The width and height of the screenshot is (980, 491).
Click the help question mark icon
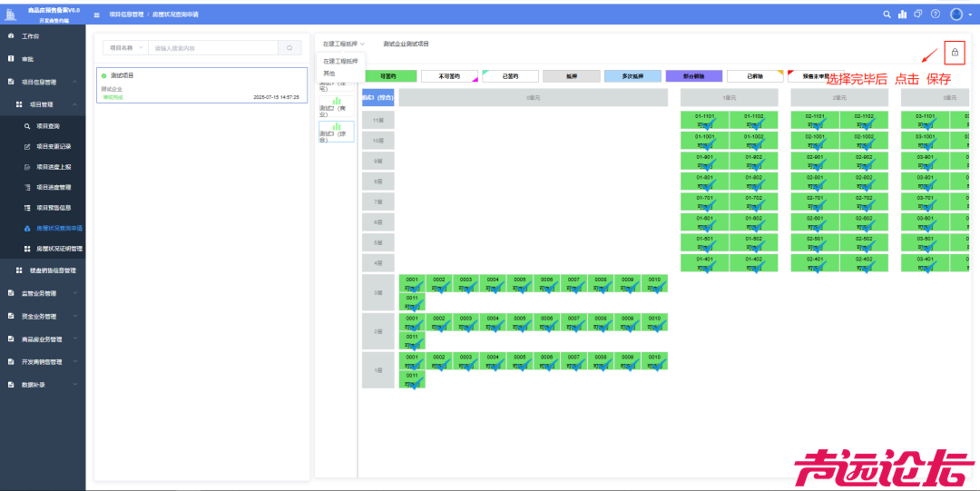tap(936, 15)
